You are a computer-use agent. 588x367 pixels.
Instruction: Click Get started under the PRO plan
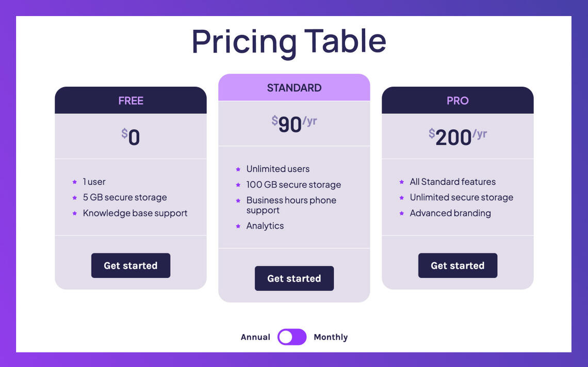coord(458,265)
